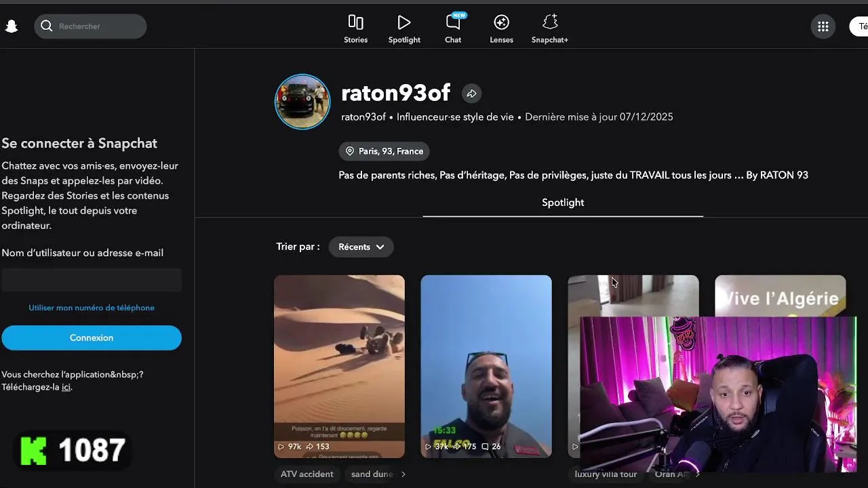
Task: Expand more tags after sand dune
Action: [x=403, y=474]
